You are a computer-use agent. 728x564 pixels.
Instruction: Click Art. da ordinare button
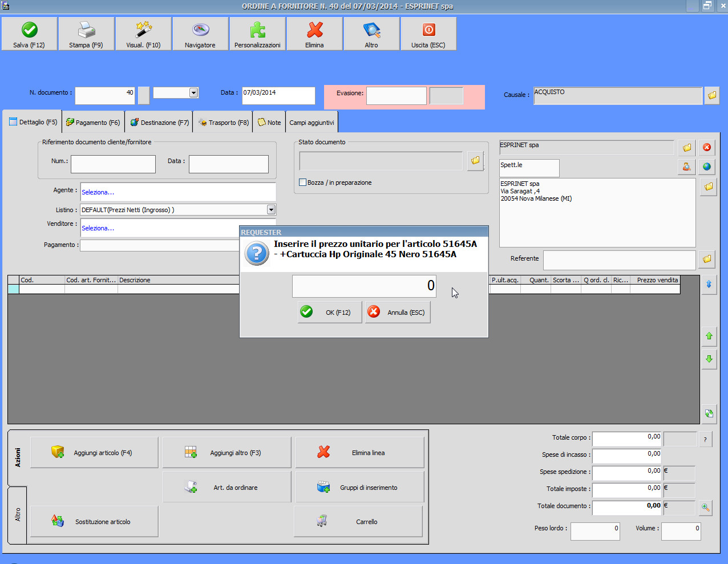pyautogui.click(x=227, y=488)
